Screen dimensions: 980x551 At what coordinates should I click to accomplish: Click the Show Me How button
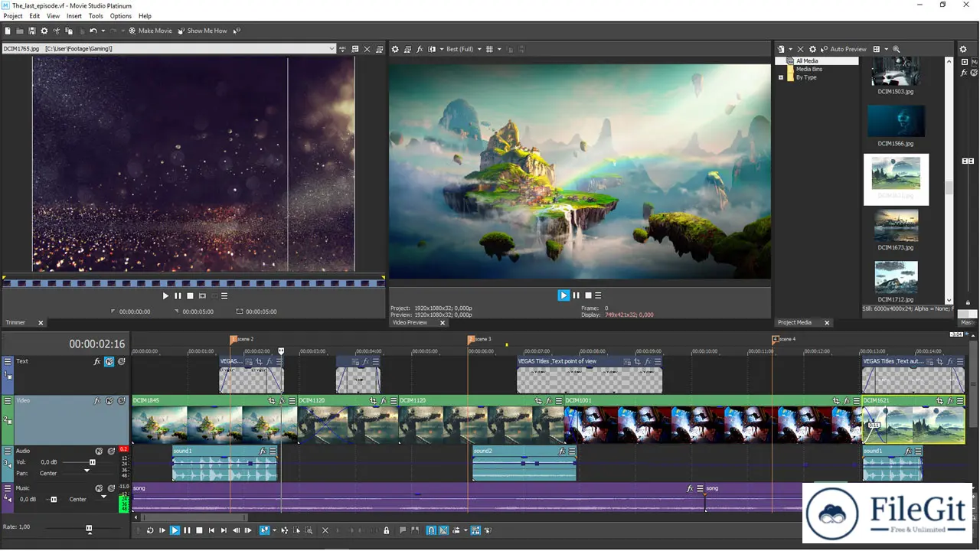202,31
